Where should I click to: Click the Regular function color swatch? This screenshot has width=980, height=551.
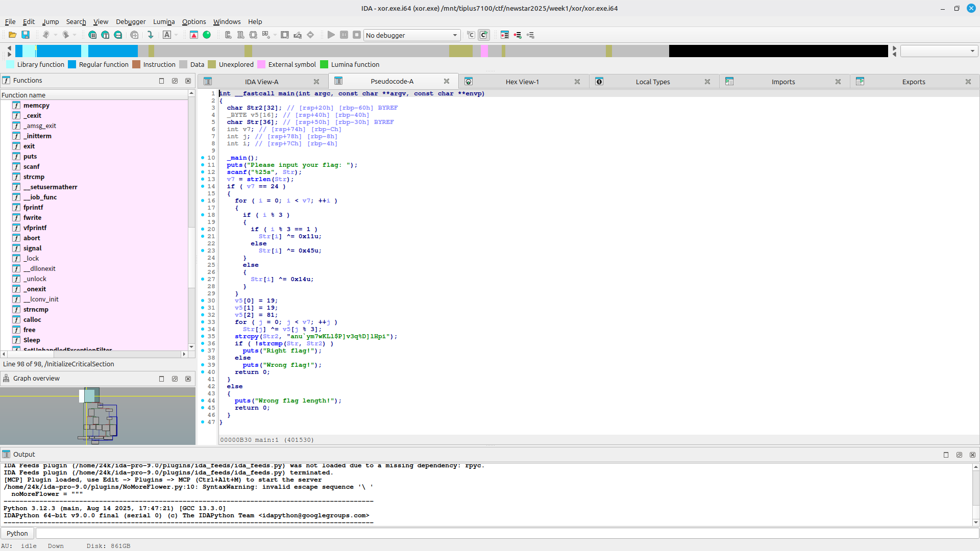[72, 64]
